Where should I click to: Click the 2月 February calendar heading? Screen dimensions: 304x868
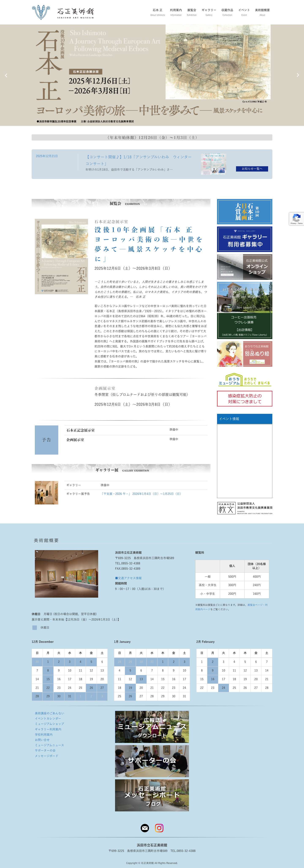(205, 642)
